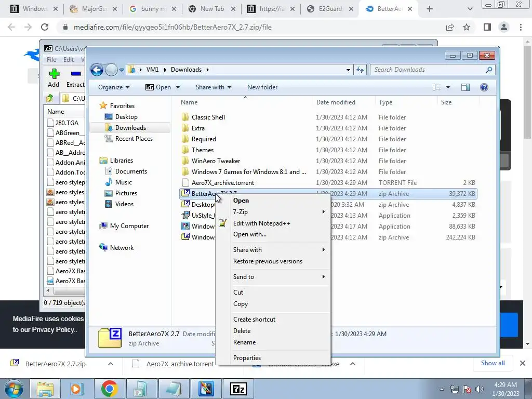Open Properties from the context menu
This screenshot has height=399, width=532.
coord(273,358)
